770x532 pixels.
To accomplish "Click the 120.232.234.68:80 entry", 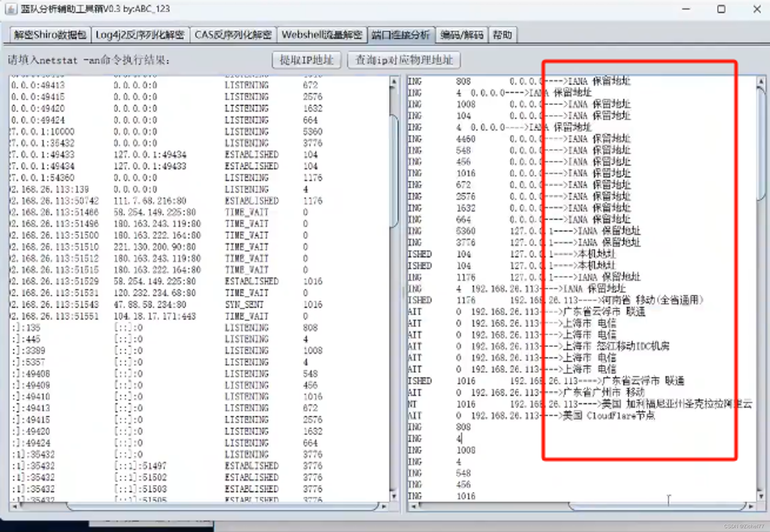I will (154, 293).
